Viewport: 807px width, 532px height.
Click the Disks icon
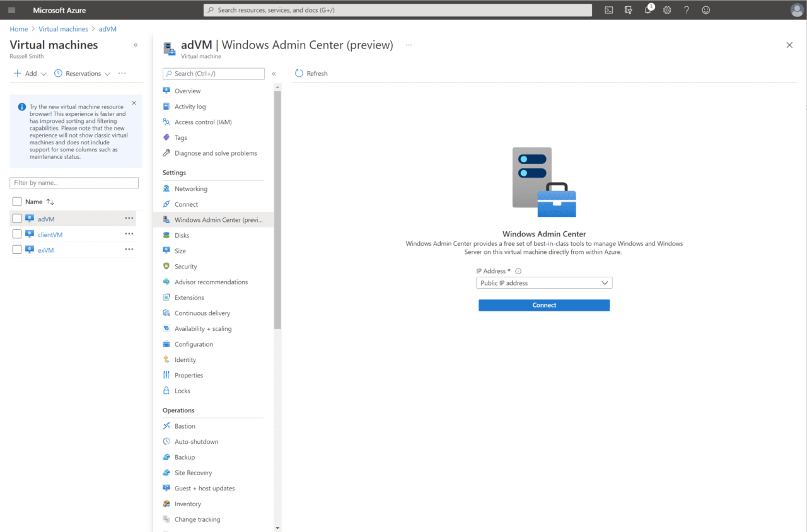coord(166,235)
